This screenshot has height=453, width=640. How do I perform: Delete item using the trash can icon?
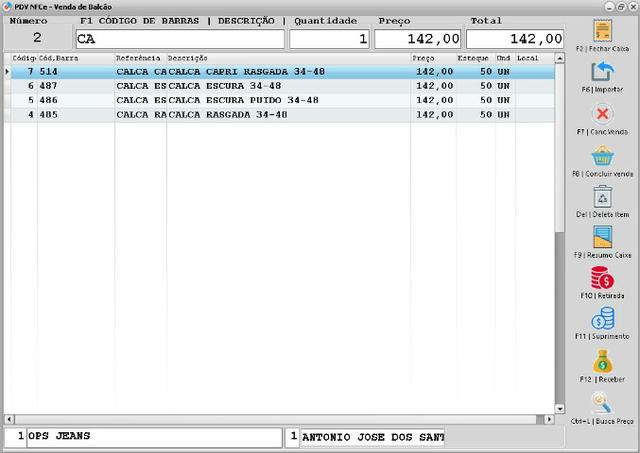click(x=602, y=197)
